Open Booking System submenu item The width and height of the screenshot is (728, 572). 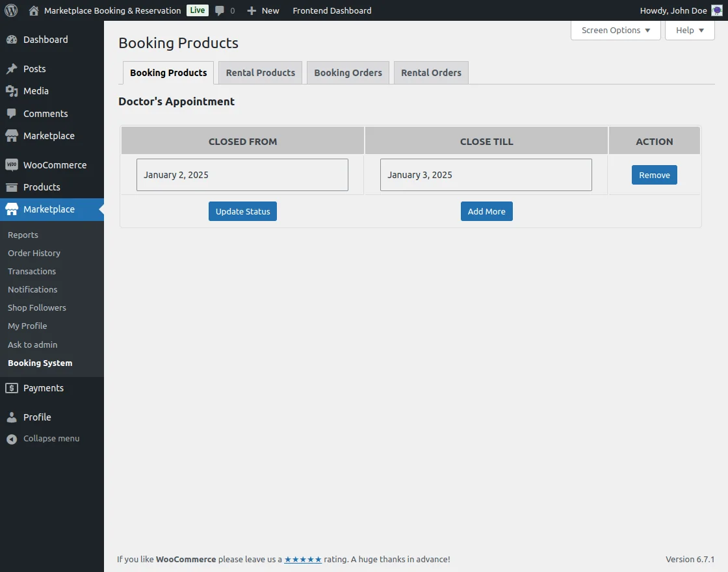(40, 363)
